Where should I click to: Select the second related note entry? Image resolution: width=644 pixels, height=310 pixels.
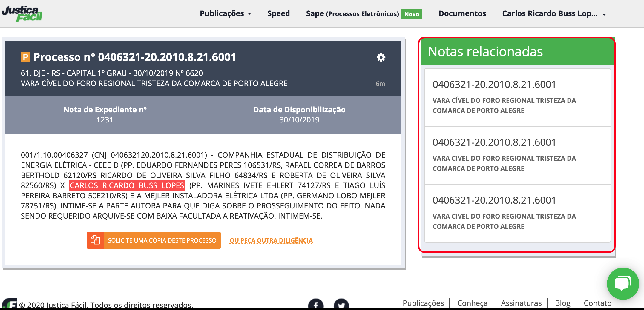coord(517,155)
